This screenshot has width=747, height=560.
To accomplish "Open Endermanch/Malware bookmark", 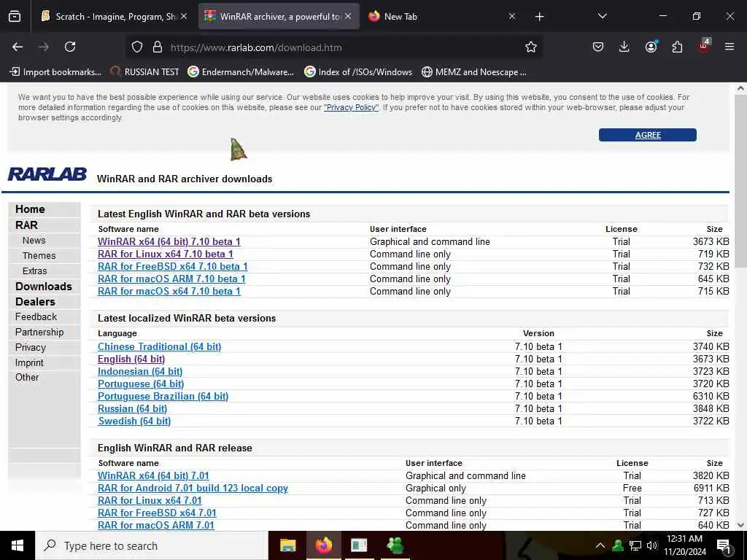I will pos(241,72).
